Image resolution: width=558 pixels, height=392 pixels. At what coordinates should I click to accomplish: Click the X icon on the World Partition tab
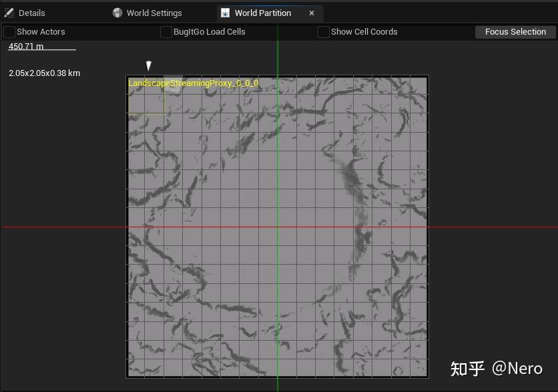[312, 13]
